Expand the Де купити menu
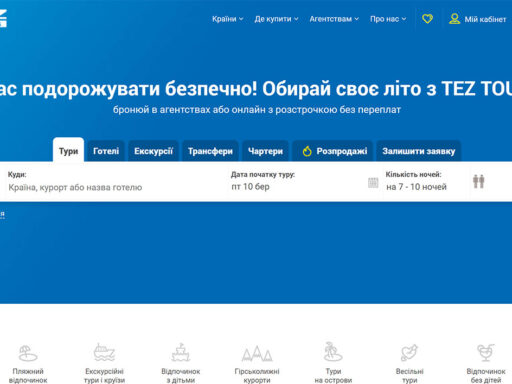The height and width of the screenshot is (384, 512). (276, 19)
